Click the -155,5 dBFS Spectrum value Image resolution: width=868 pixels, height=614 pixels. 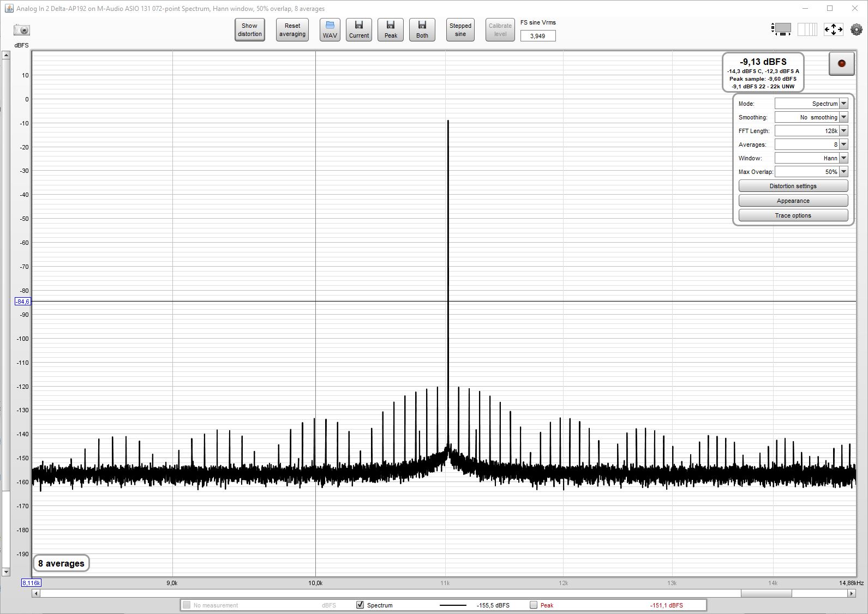click(x=493, y=605)
